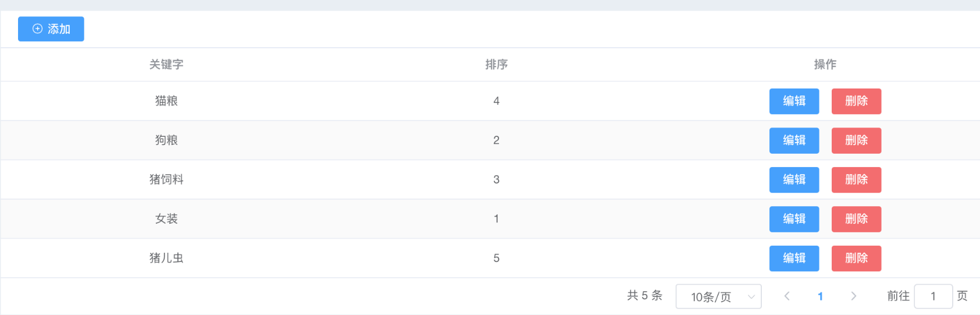Edit the 猪饲料 keyword row
Screen dimensions: 980x315
794,180
